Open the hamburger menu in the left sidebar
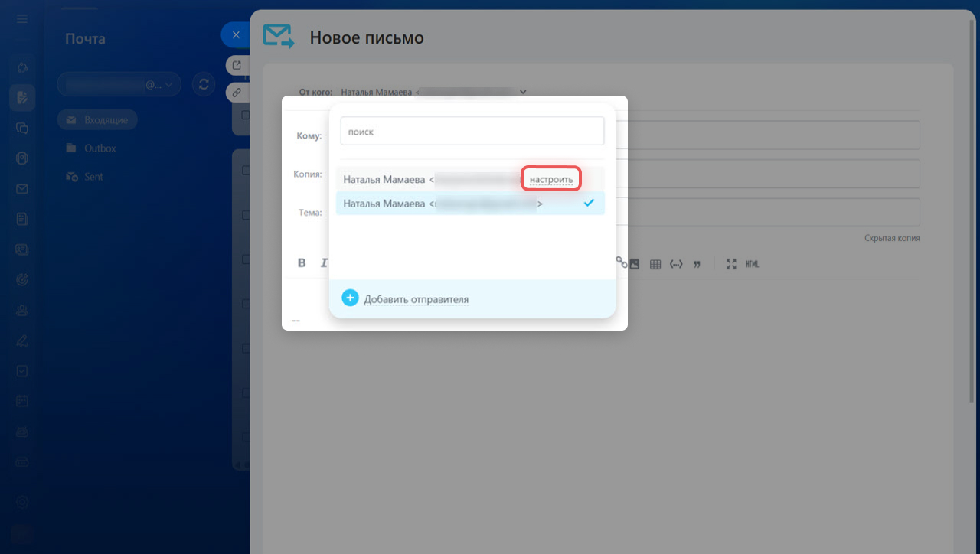 (x=22, y=18)
